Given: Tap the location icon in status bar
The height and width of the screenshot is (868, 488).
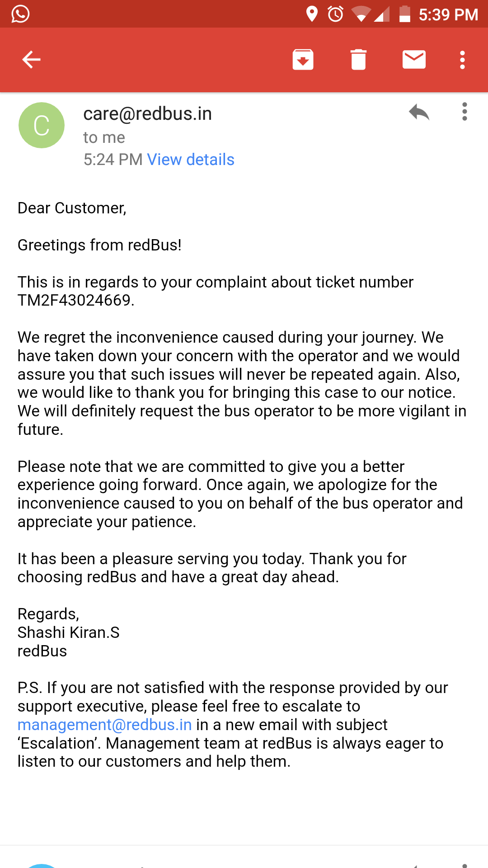Looking at the screenshot, I should 312,14.
